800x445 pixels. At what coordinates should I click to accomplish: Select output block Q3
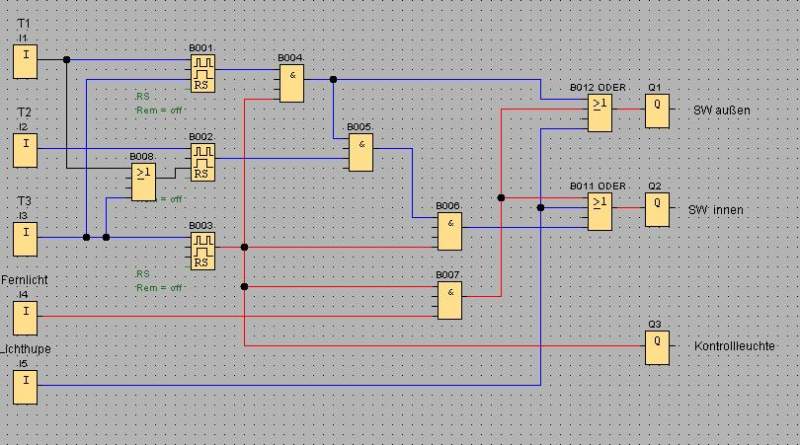tap(657, 348)
